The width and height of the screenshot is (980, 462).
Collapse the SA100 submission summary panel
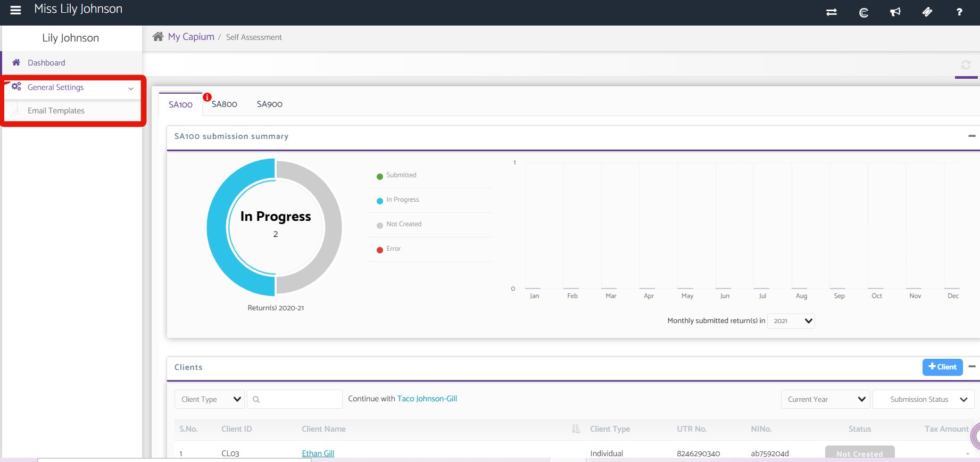point(972,136)
